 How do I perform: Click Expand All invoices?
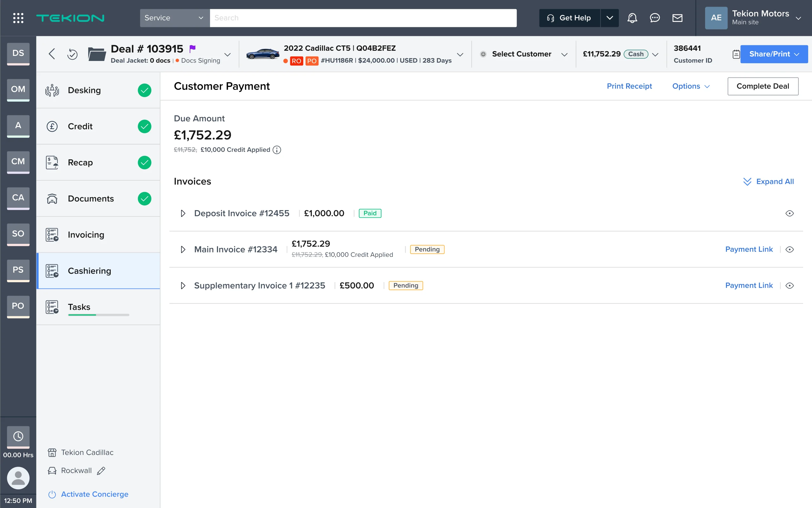coord(768,181)
